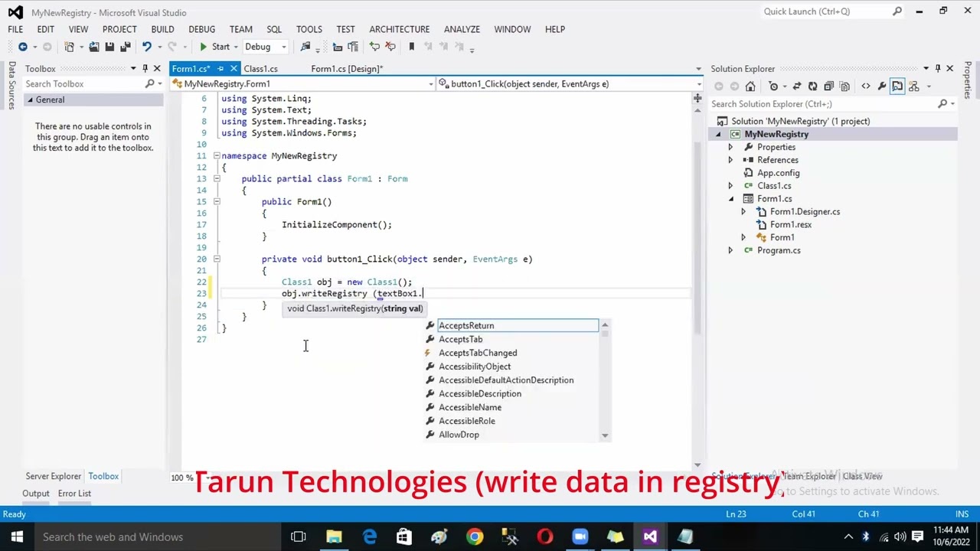
Task: Close the Form1.cs tab
Action: click(x=234, y=68)
